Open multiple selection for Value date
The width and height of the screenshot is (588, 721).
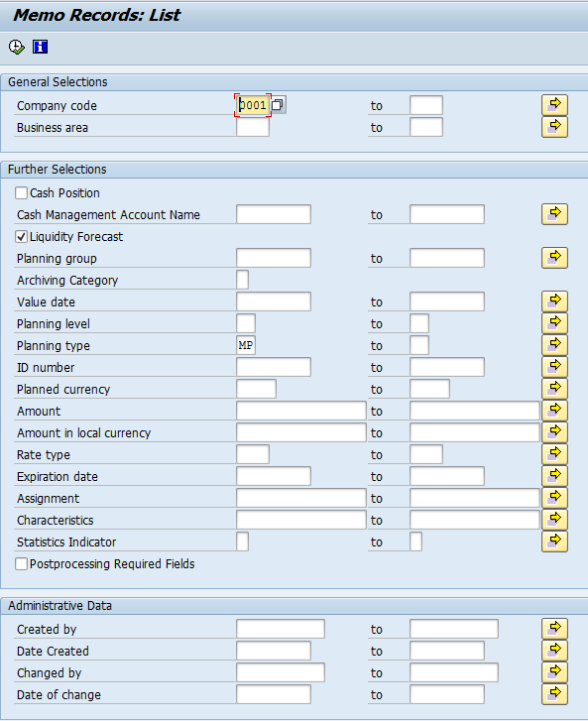click(554, 301)
